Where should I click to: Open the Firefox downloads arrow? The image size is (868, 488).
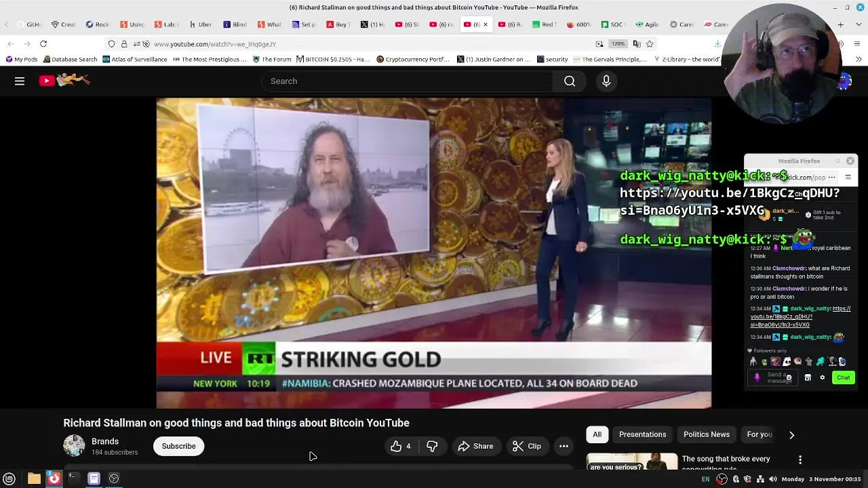click(717, 44)
